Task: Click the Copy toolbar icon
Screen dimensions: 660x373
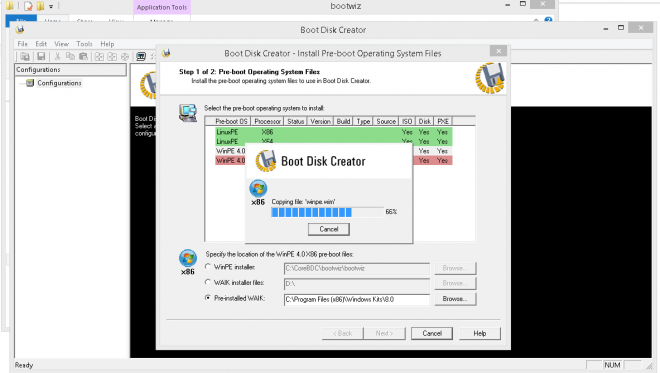Action: point(70,56)
